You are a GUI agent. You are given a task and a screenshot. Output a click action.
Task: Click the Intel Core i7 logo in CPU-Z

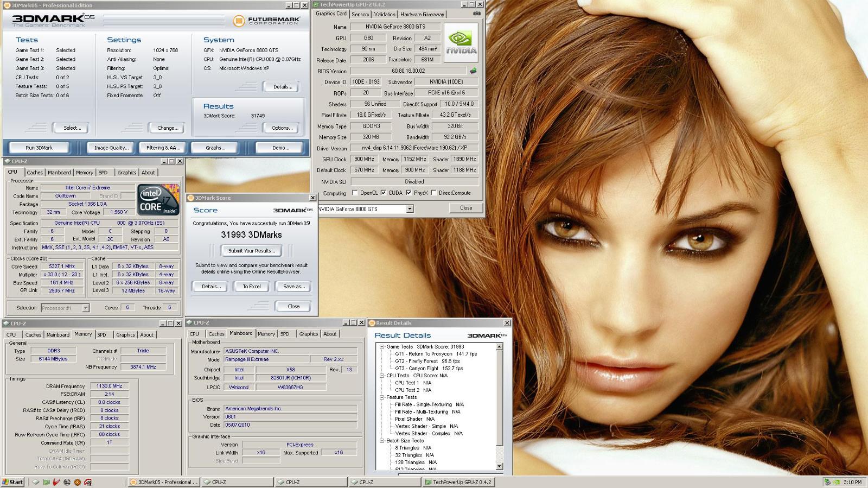point(158,200)
